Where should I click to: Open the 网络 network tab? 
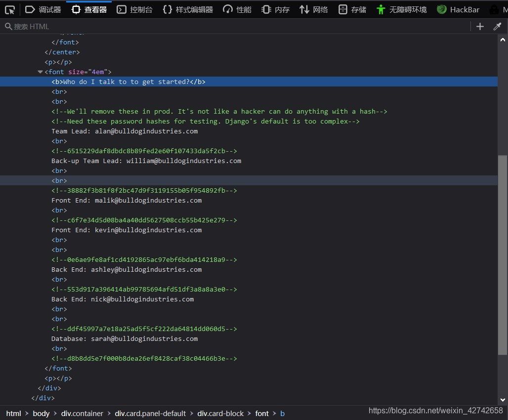point(314,10)
